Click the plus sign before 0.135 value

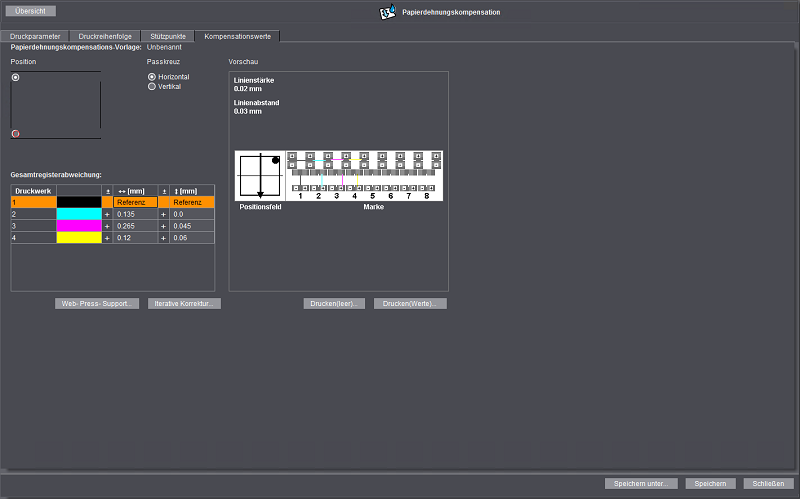click(x=107, y=214)
